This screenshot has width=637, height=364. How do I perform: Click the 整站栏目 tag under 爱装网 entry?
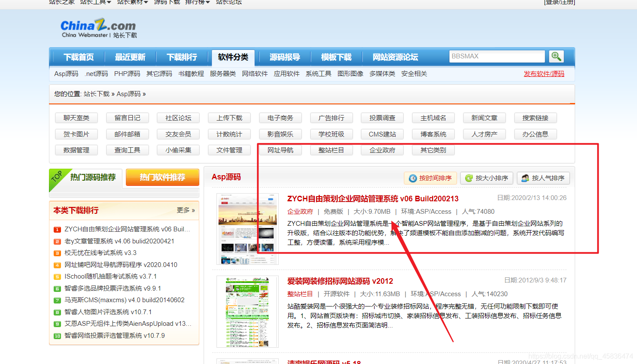(x=300, y=294)
